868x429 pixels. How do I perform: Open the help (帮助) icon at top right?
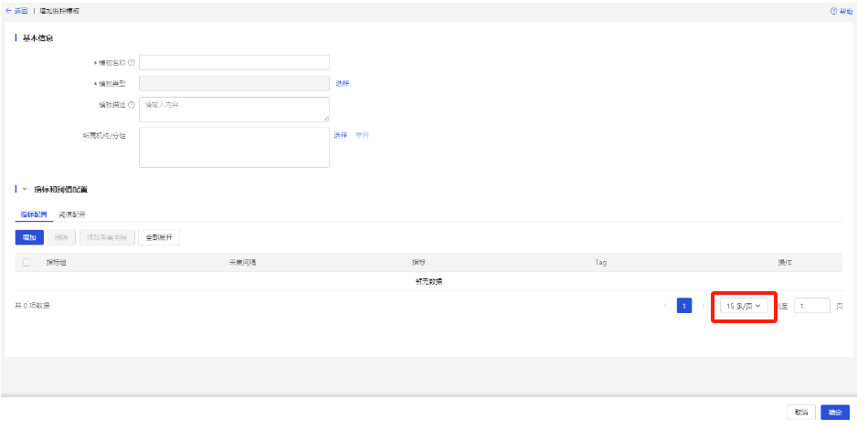click(x=833, y=10)
